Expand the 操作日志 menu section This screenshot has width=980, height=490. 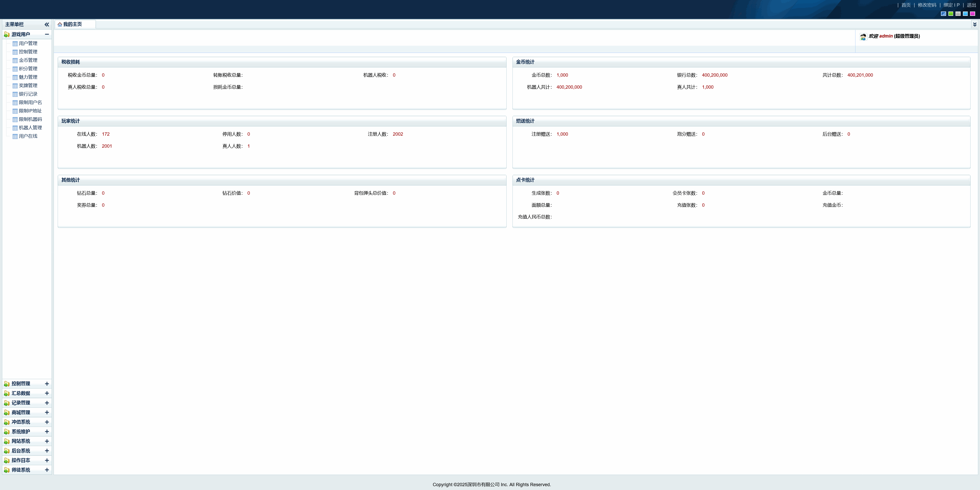click(47, 460)
